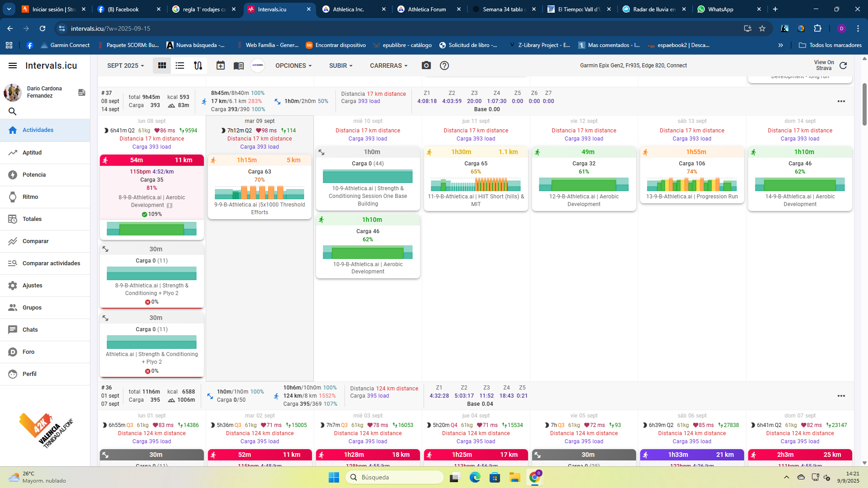The height and width of the screenshot is (488, 868).
Task: Open File Explorer from the taskbar
Action: pyautogui.click(x=514, y=477)
